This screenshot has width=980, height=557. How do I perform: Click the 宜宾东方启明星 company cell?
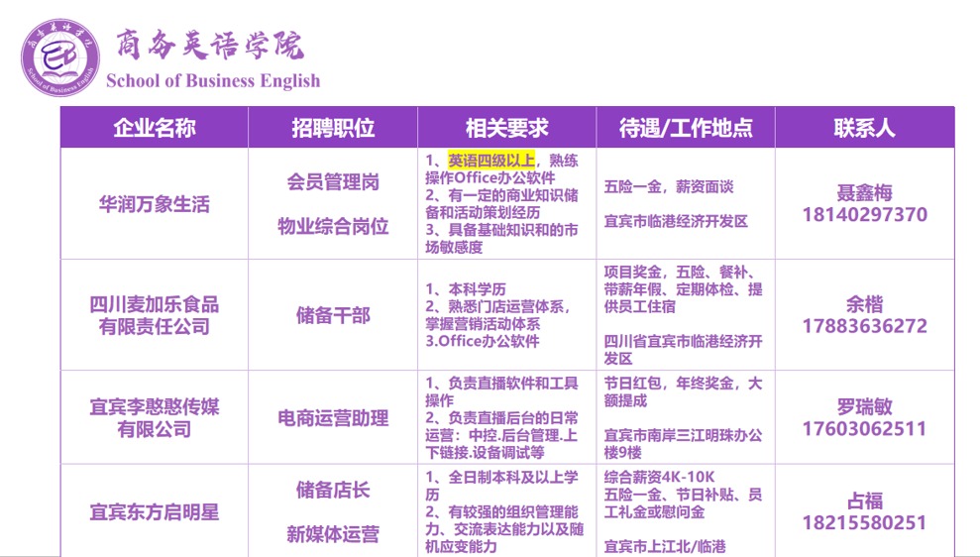point(155,512)
